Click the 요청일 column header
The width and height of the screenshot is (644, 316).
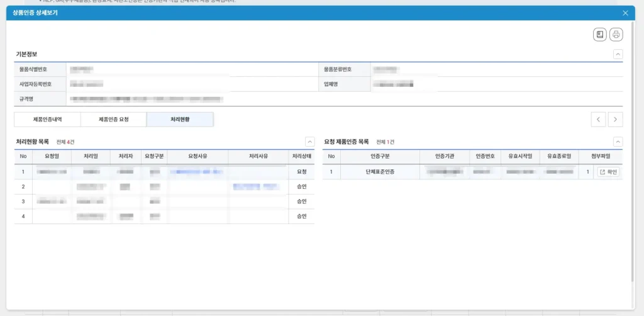pyautogui.click(x=52, y=156)
